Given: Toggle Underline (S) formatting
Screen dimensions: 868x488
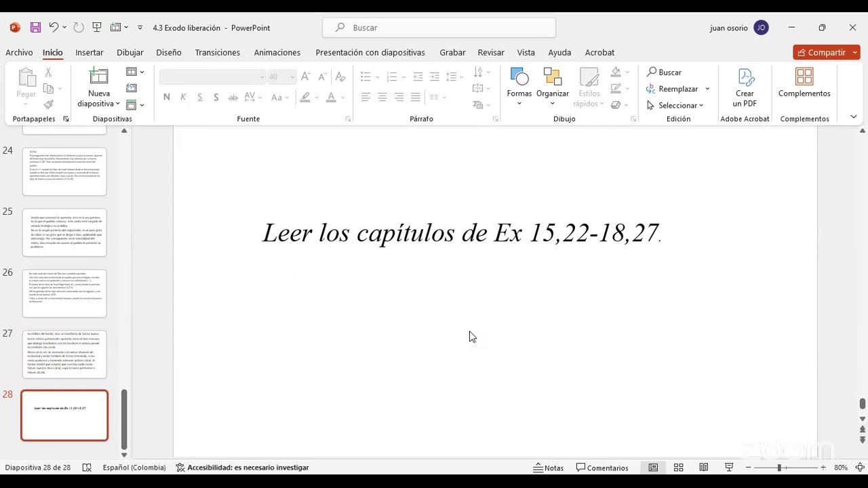Looking at the screenshot, I should click(200, 97).
